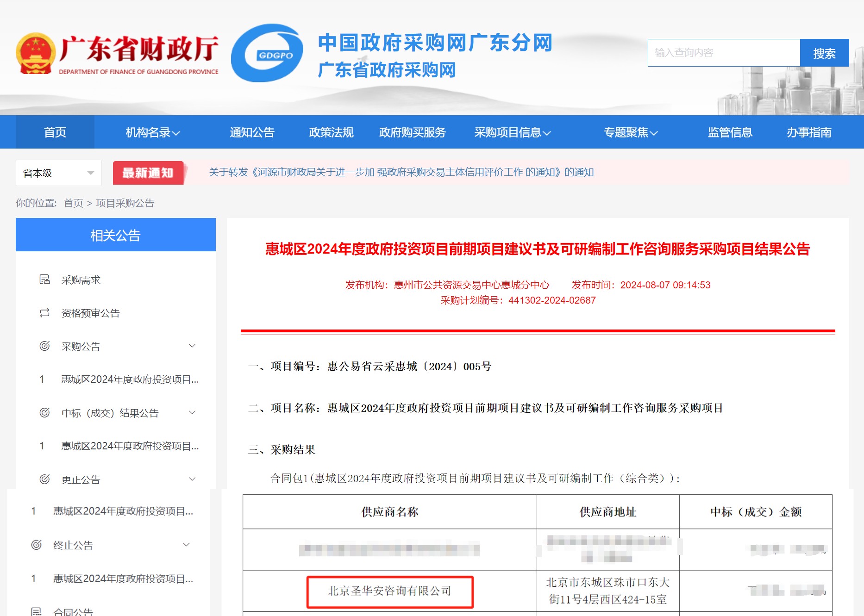864x616 pixels.
Task: Open the 通知公告 navigation item
Action: pyautogui.click(x=252, y=132)
